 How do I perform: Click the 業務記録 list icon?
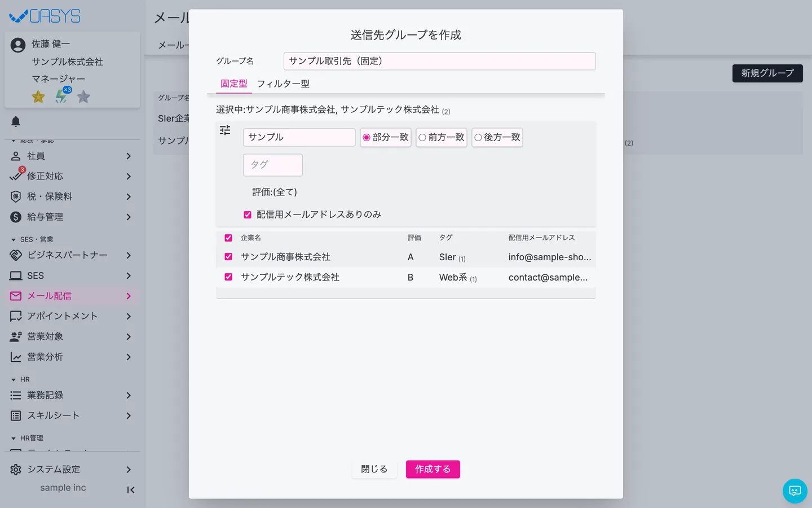point(16,395)
